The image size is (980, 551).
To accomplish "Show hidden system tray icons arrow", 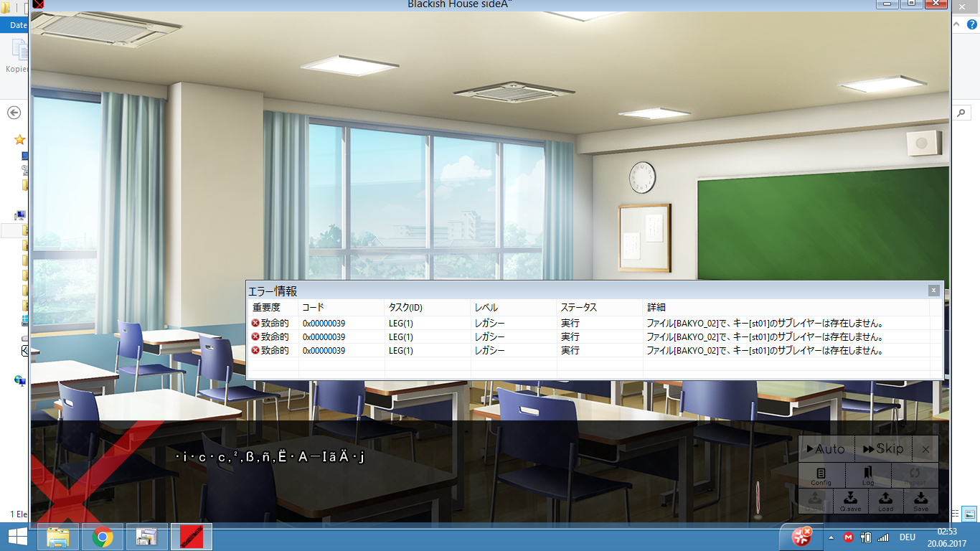I will pos(831,537).
